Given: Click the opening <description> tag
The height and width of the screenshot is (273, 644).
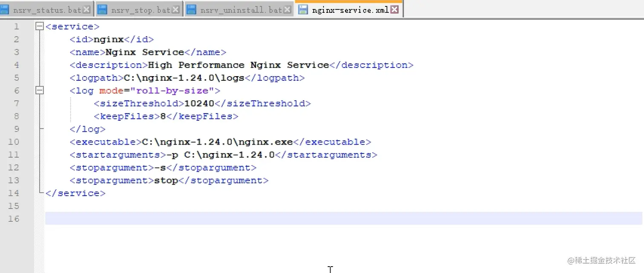Looking at the screenshot, I should click(x=109, y=65).
